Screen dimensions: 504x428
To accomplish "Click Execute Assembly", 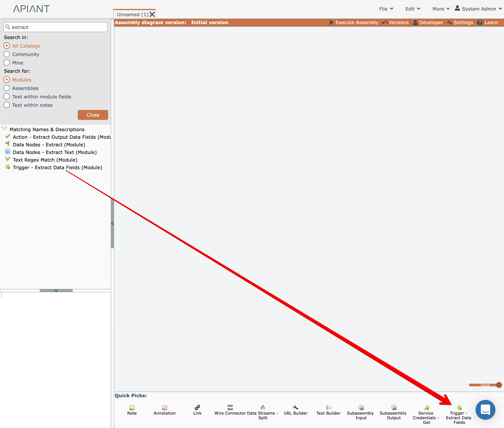I will click(354, 22).
